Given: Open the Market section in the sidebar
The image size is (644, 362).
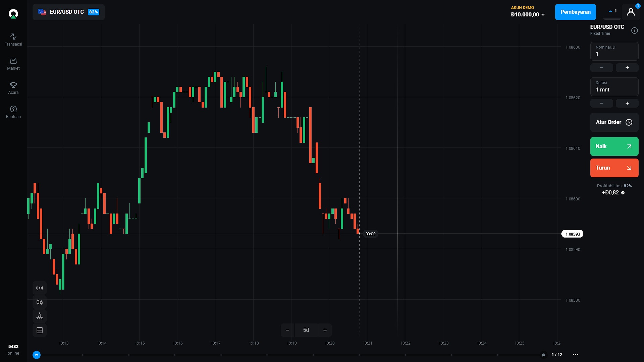Looking at the screenshot, I should (13, 64).
